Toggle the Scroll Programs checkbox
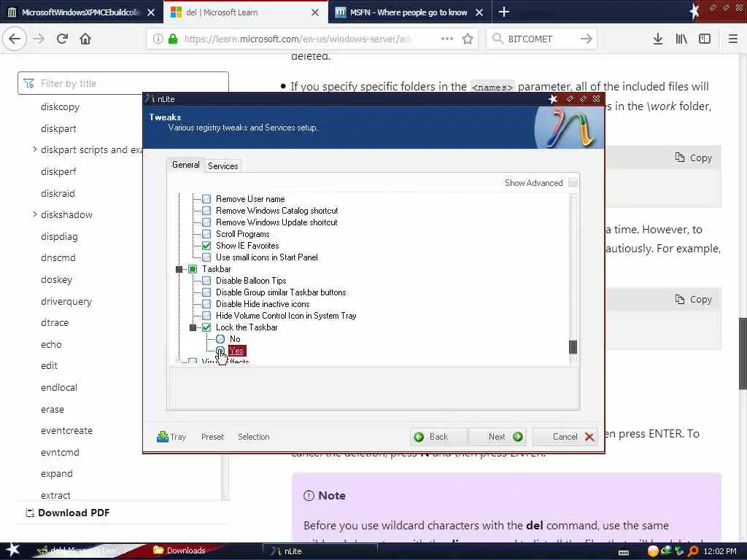 click(x=206, y=234)
